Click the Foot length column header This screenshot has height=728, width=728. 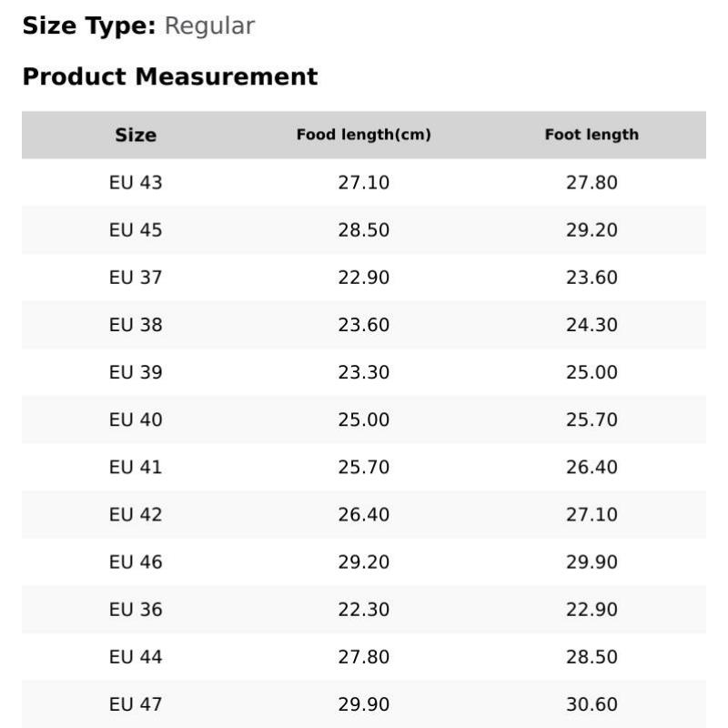point(591,135)
